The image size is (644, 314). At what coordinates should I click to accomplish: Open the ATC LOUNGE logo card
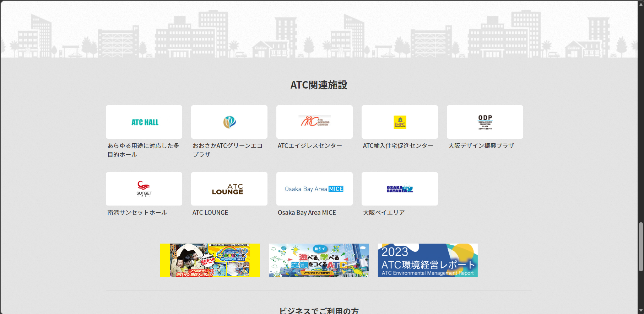(229, 189)
